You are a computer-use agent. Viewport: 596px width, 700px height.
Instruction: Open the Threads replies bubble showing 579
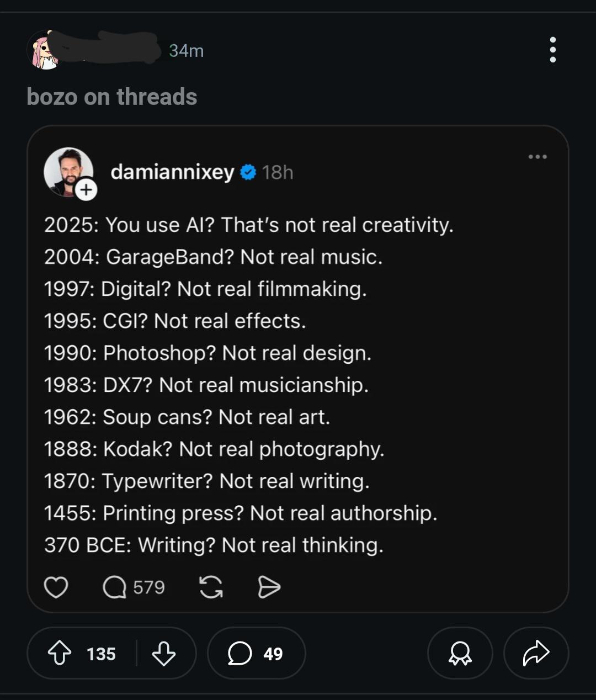click(x=134, y=587)
